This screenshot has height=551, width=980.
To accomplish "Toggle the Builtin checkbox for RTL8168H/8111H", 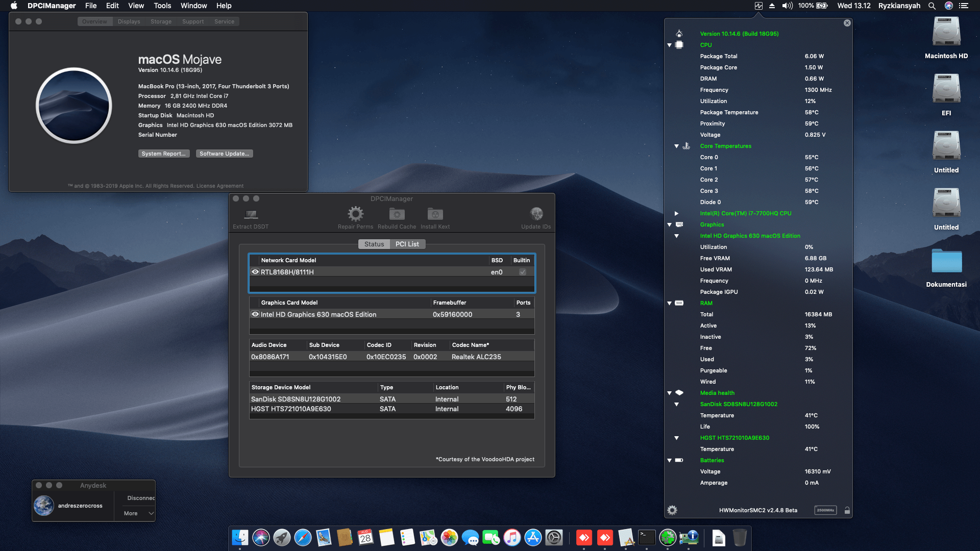I will [x=522, y=272].
